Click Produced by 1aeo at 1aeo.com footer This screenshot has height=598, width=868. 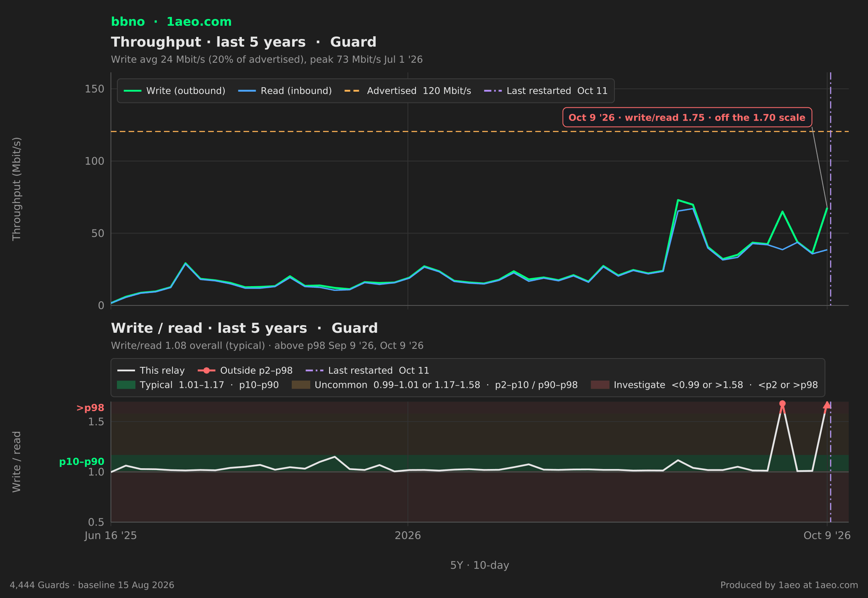789,585
